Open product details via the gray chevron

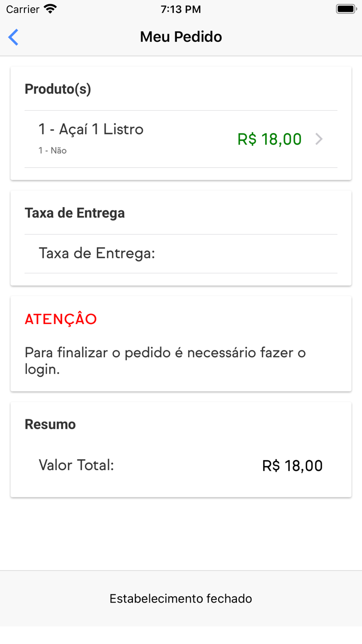[x=320, y=139]
